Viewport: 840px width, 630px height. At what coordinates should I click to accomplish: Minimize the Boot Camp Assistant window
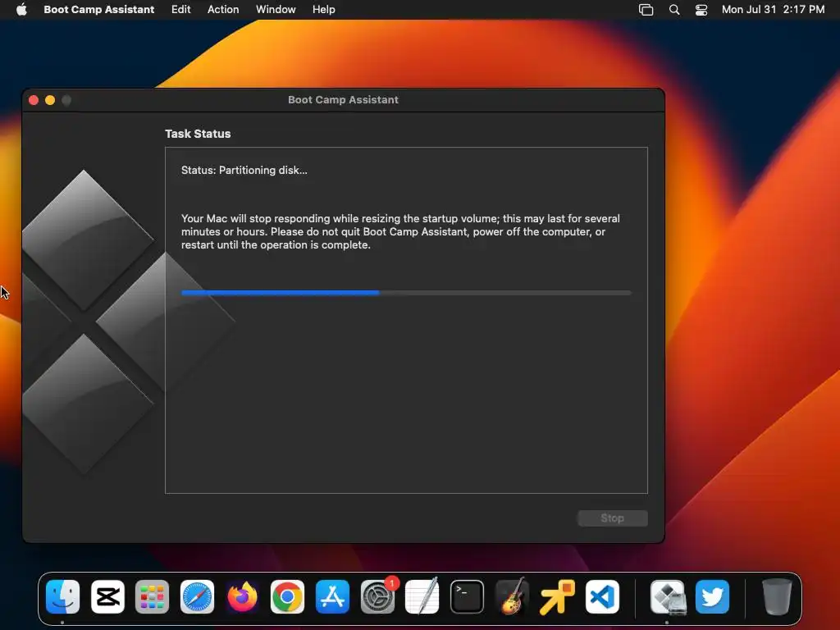[x=50, y=100]
